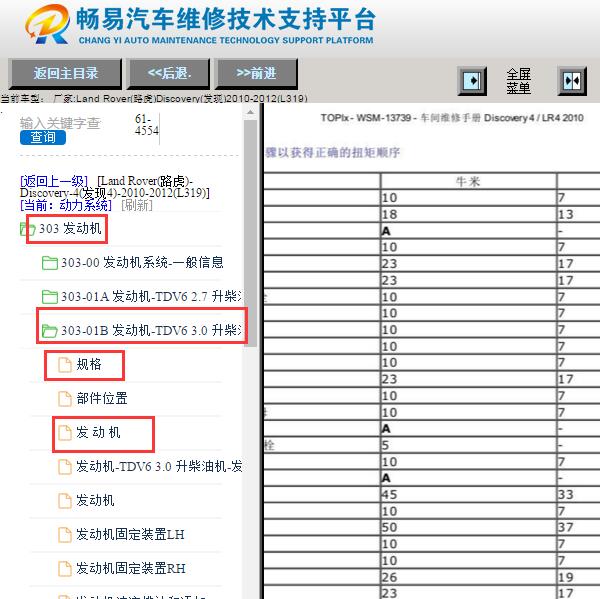Click document icon beside 规格

(65, 365)
